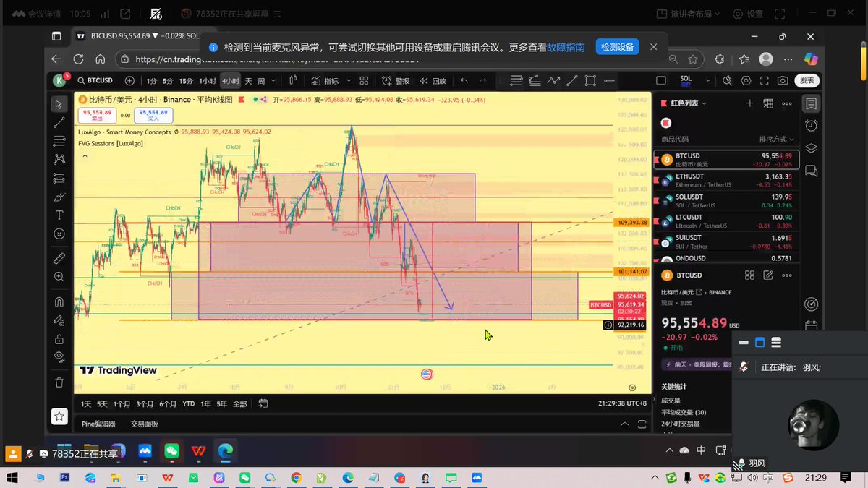
Task: Select the patterns drawing tool
Action: pyautogui.click(x=59, y=159)
